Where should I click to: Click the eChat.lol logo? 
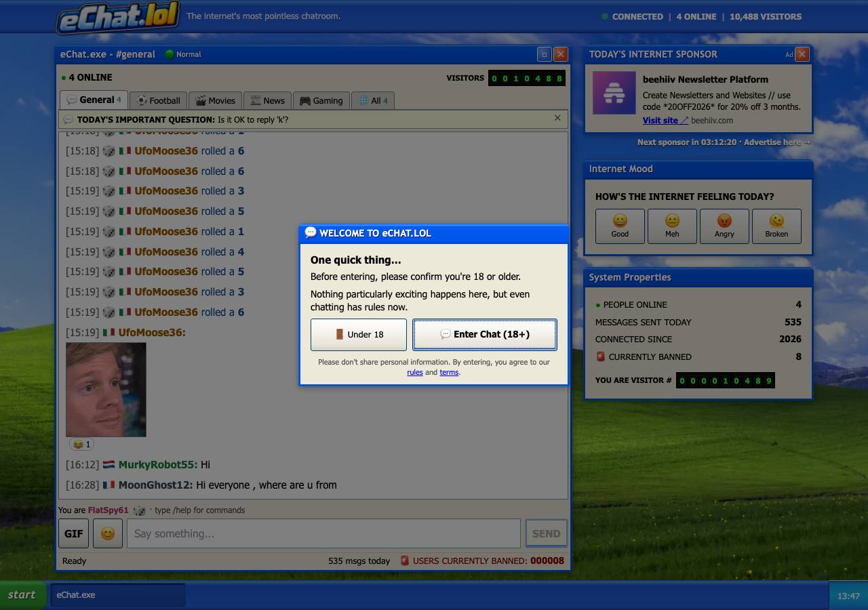coord(118,18)
